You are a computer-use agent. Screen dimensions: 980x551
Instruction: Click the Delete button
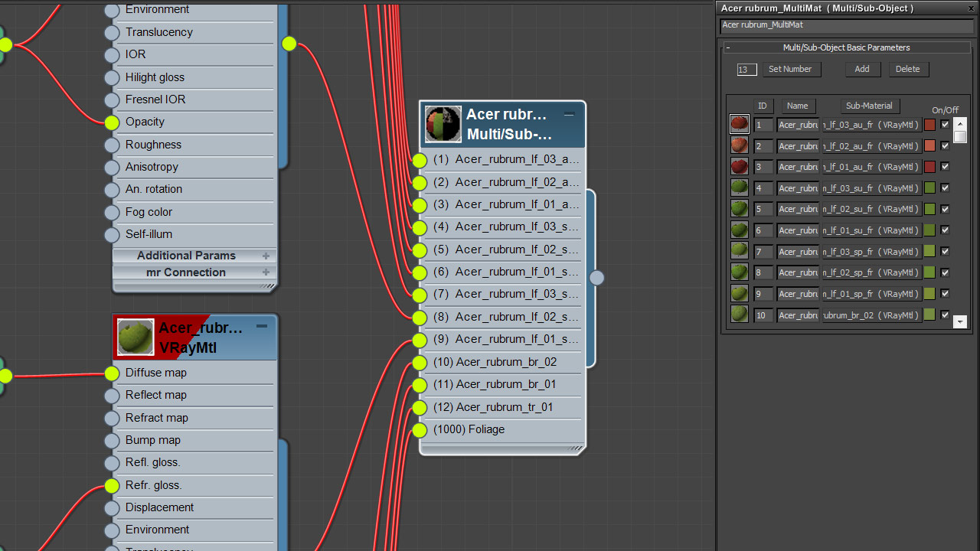click(908, 69)
